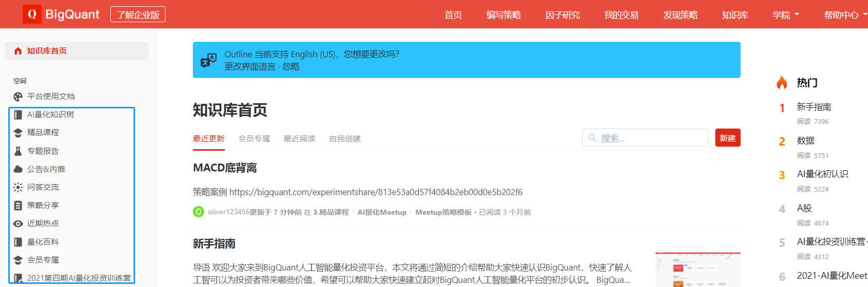Click the 3.精品课程 breadcrumb link
Viewport: 868px width, 287px height.
click(331, 212)
